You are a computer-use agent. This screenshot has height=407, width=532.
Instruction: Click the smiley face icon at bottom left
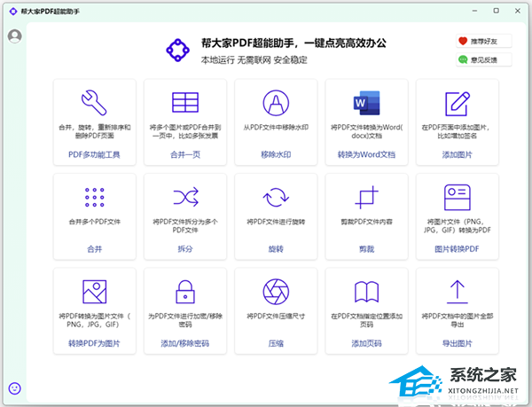click(x=15, y=388)
